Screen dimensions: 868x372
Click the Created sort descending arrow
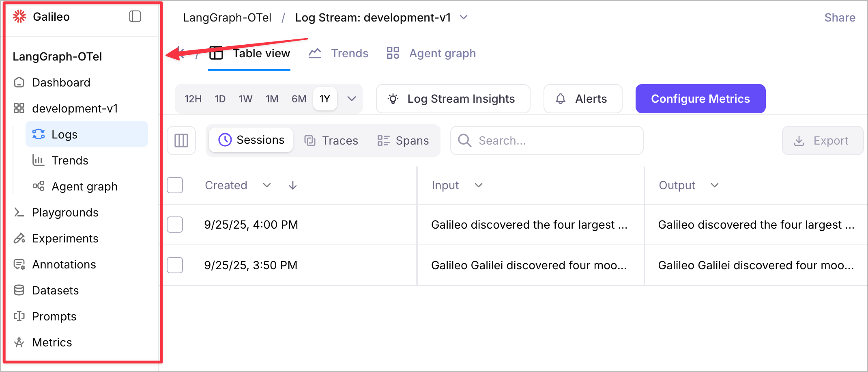coord(293,185)
